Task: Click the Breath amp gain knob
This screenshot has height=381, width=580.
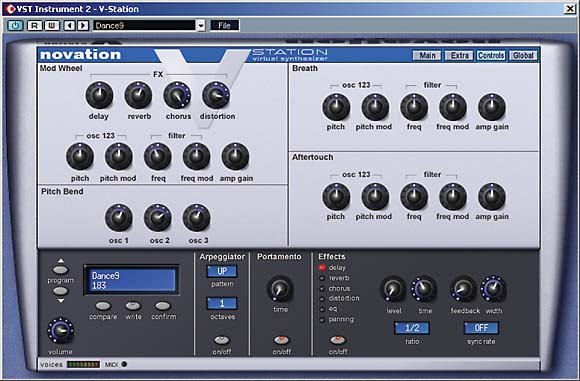Action: pos(492,107)
